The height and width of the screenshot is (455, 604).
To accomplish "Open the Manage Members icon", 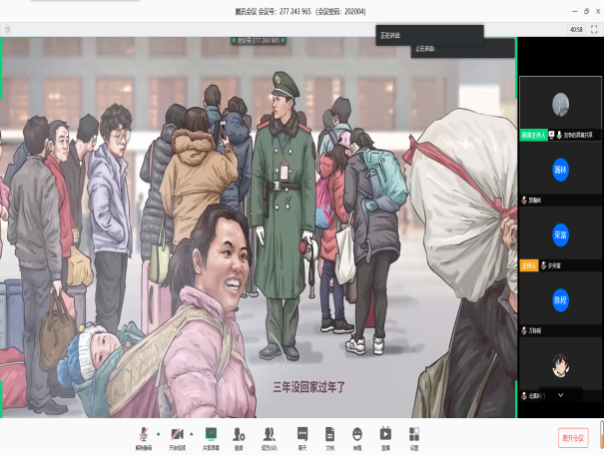I will tap(269, 433).
